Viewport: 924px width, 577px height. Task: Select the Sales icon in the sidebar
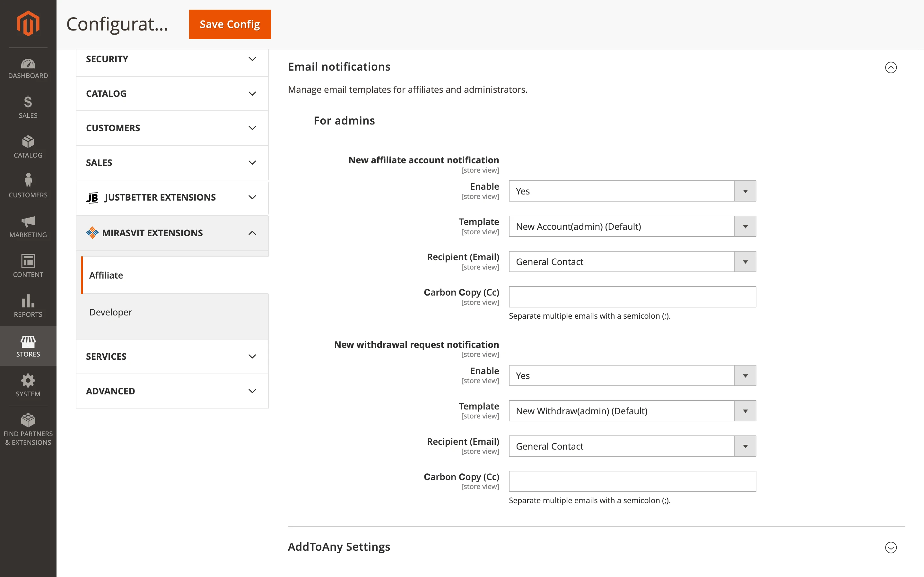(28, 107)
